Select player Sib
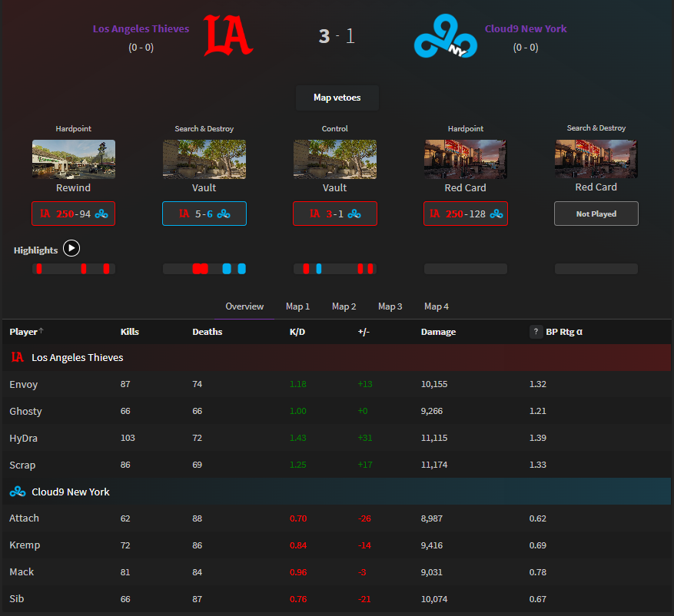 pyautogui.click(x=17, y=598)
